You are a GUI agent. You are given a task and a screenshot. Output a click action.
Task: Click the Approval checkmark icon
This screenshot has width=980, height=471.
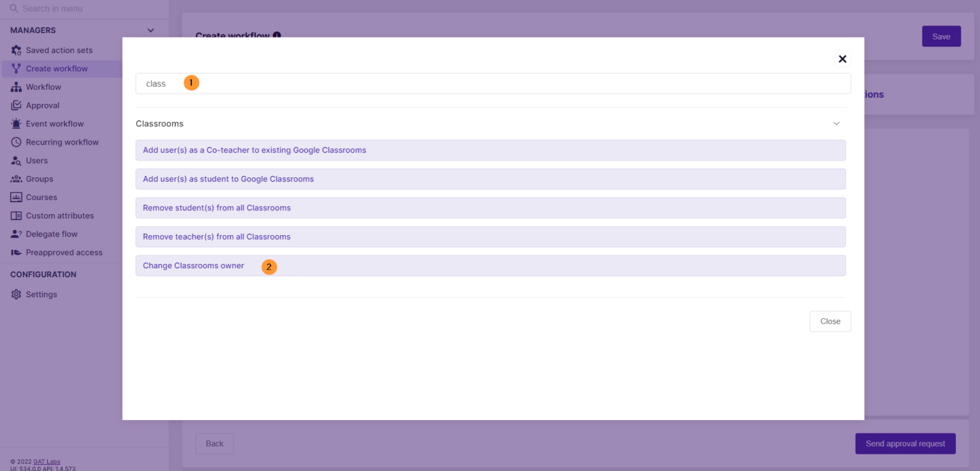point(16,105)
